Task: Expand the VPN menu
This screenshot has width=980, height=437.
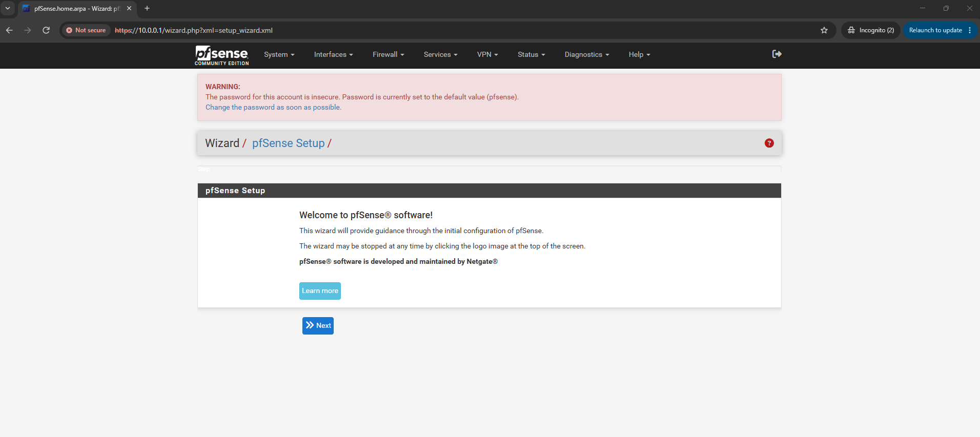Action: 487,54
